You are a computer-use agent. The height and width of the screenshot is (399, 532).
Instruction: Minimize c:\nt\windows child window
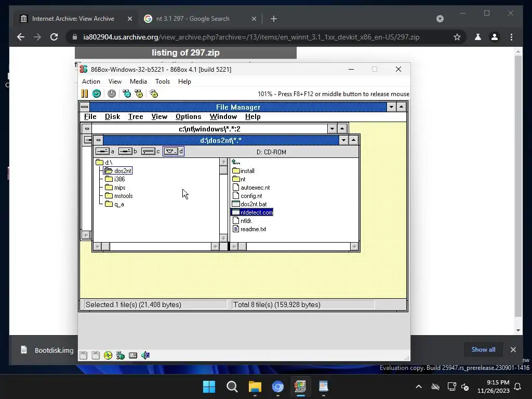pyautogui.click(x=332, y=129)
